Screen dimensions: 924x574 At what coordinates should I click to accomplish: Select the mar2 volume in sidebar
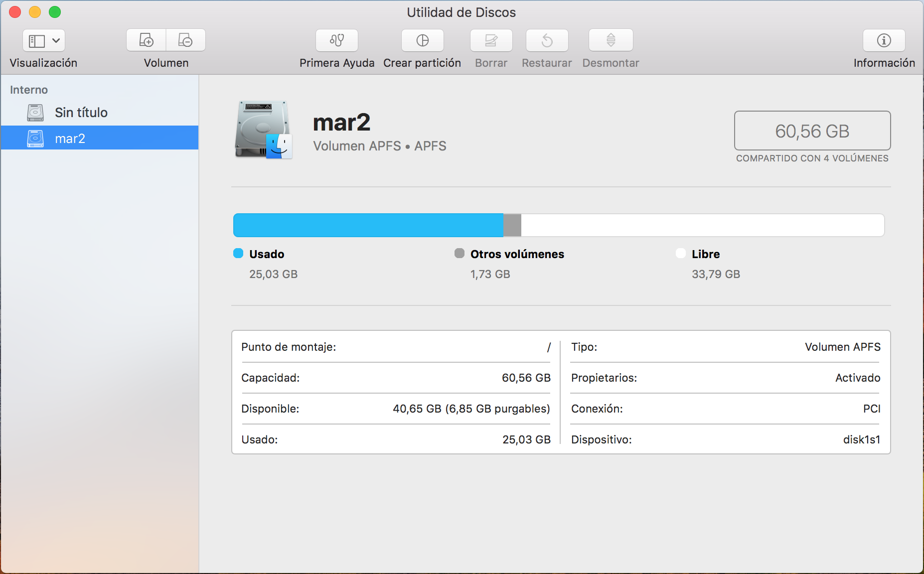[70, 139]
